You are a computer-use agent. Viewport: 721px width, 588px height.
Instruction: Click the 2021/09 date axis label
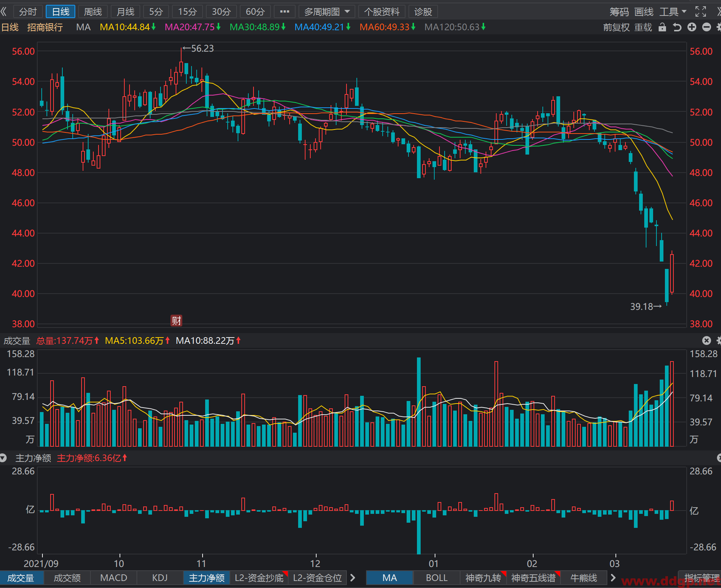[x=41, y=564]
